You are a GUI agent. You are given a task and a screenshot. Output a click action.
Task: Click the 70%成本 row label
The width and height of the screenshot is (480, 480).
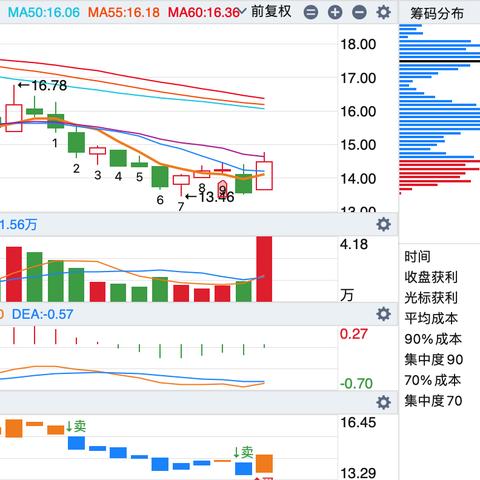point(433,380)
